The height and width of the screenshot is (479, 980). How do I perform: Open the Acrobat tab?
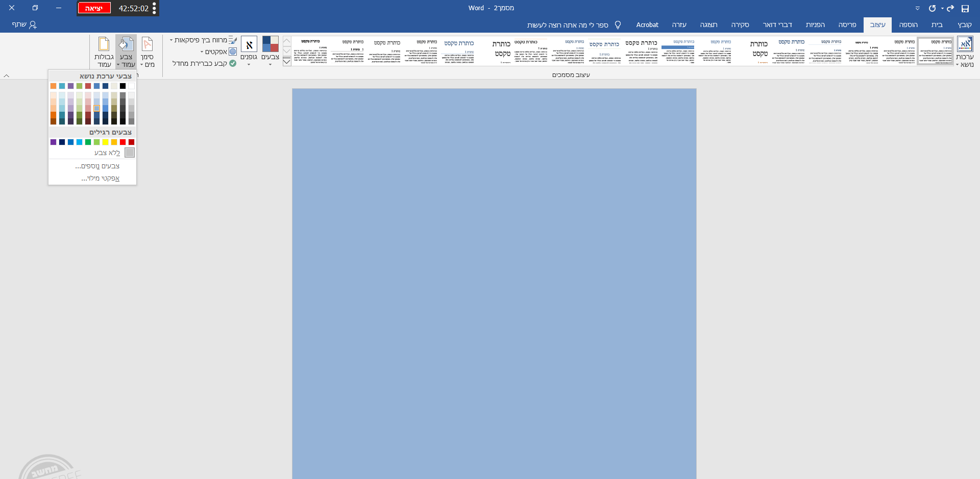click(647, 24)
